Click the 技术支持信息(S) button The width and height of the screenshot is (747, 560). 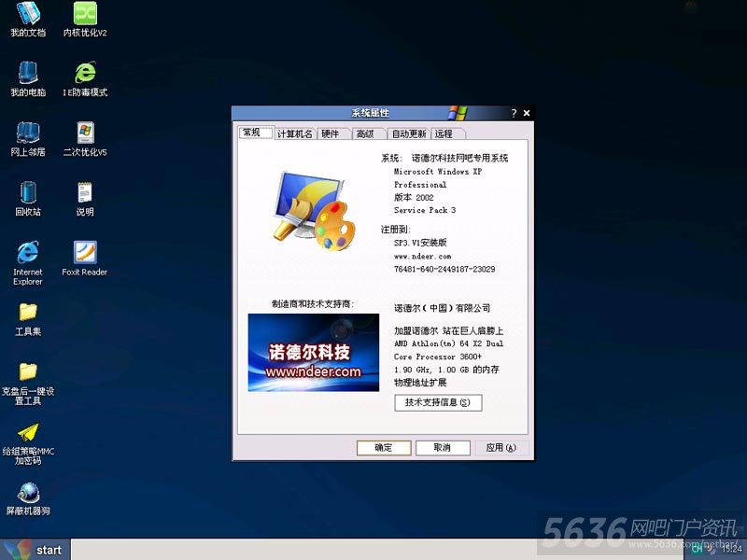(438, 402)
